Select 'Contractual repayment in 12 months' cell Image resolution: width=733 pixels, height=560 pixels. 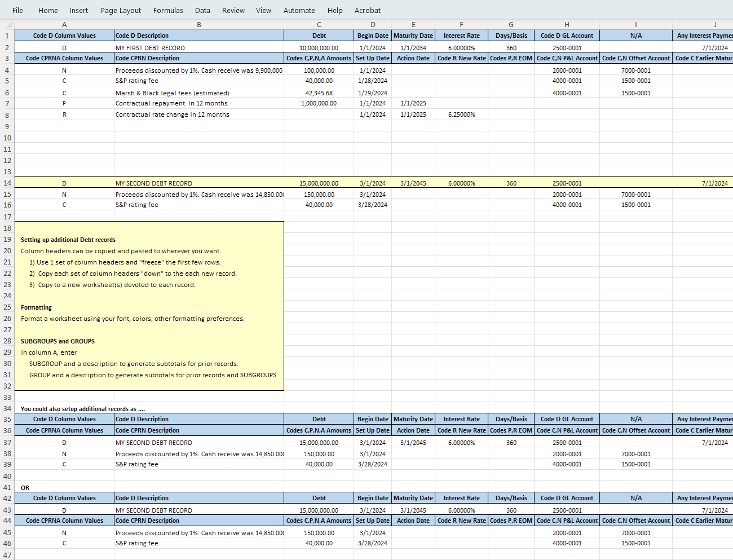(x=199, y=103)
